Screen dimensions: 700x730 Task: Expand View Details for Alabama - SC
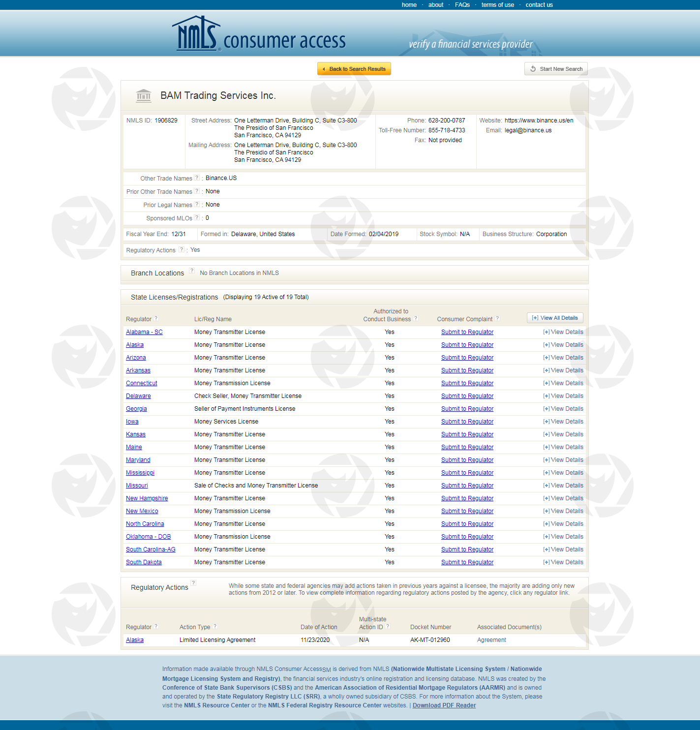563,332
